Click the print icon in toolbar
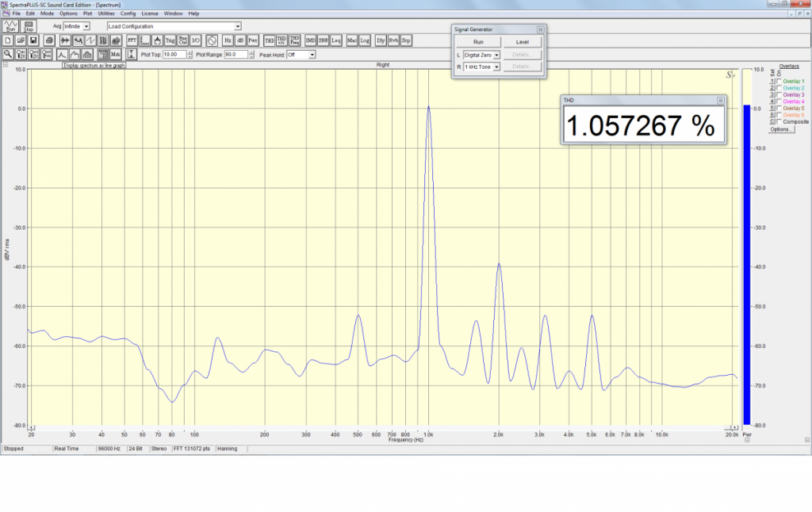 [x=49, y=40]
